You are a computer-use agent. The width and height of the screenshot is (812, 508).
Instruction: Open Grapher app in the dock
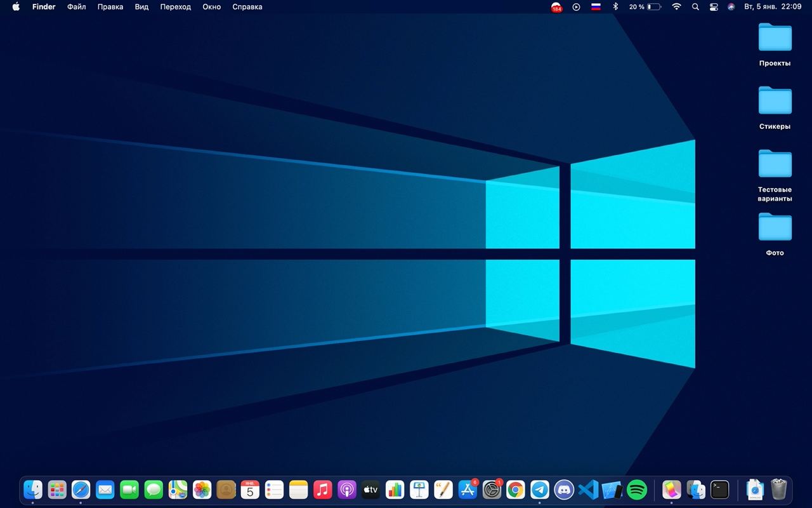point(671,490)
